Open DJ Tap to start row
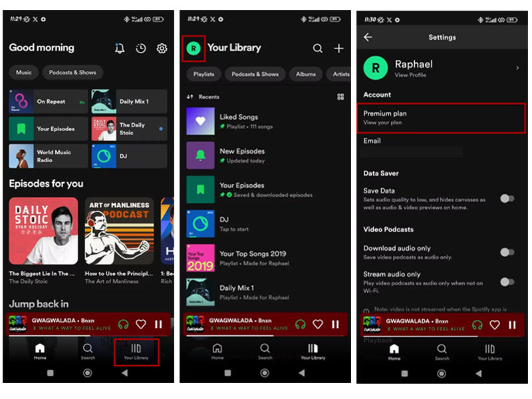The width and height of the screenshot is (532, 399). click(265, 224)
